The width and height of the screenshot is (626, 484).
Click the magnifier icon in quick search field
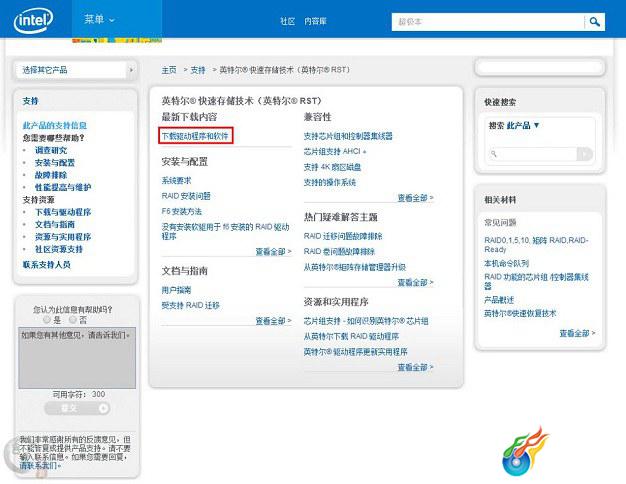[x=494, y=154]
